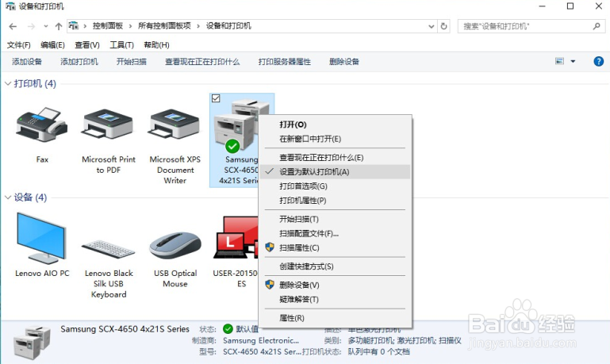610x364 pixels.
Task: Select the Samsung SCX-4650 printer icon
Action: coord(236,125)
